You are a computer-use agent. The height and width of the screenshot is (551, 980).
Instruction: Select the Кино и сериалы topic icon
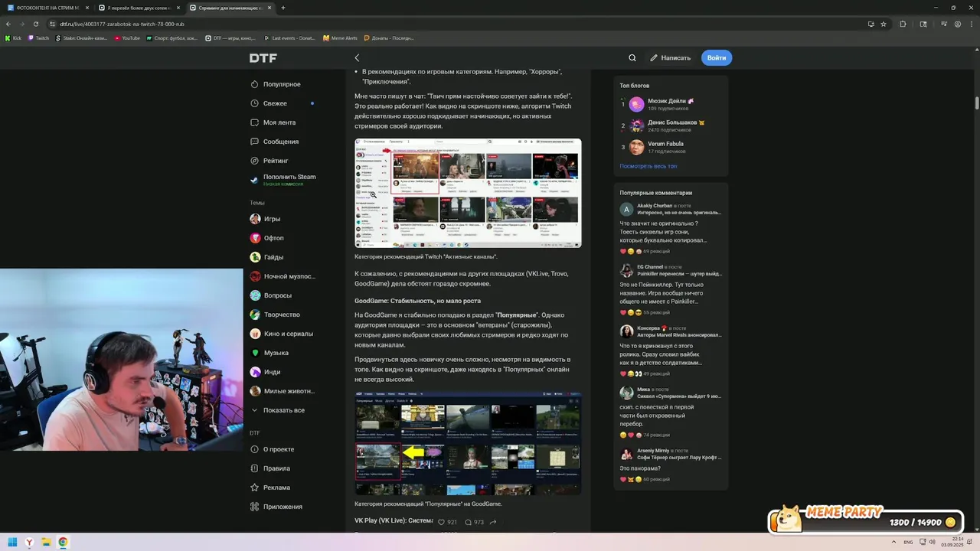pyautogui.click(x=255, y=334)
